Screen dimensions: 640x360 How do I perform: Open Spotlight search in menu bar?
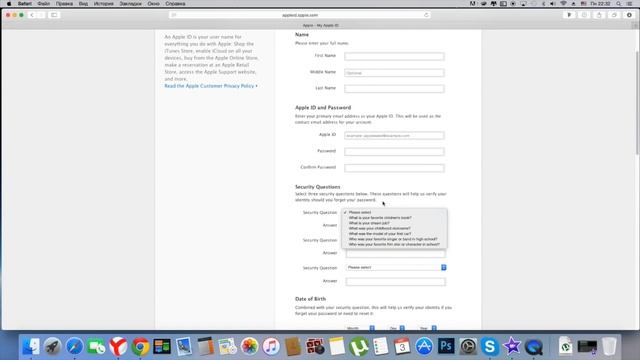coord(619,4)
